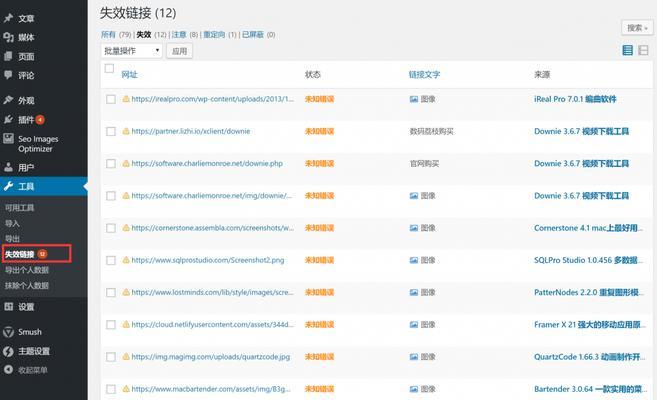Viewport: 657px width, 400px height.
Task: Click the 外观 paintbrush icon
Action: (8, 100)
